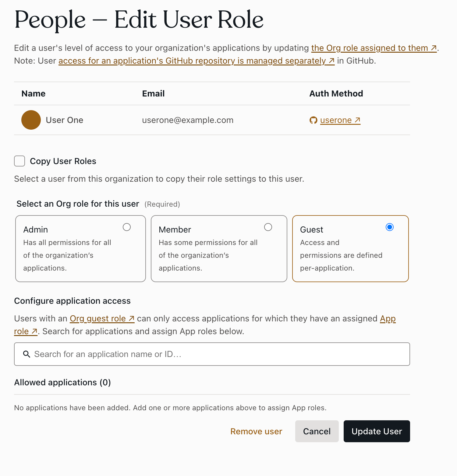Click the Cancel button
This screenshot has height=476, width=457.
[317, 431]
